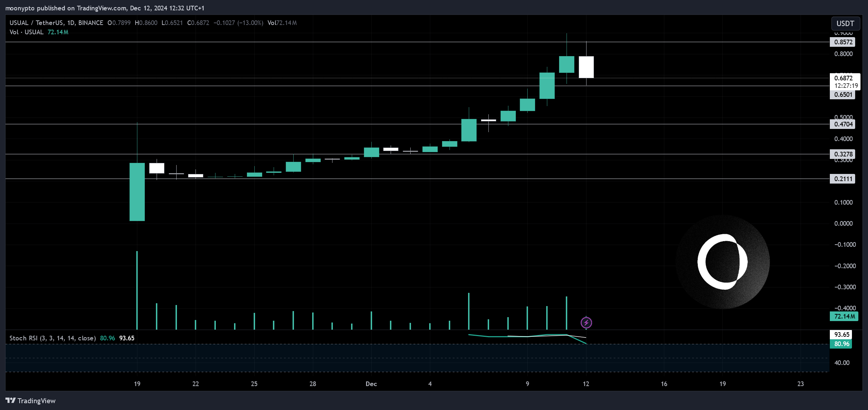Click the 80.96 teal label on Stoch RSI axis

pyautogui.click(x=841, y=344)
